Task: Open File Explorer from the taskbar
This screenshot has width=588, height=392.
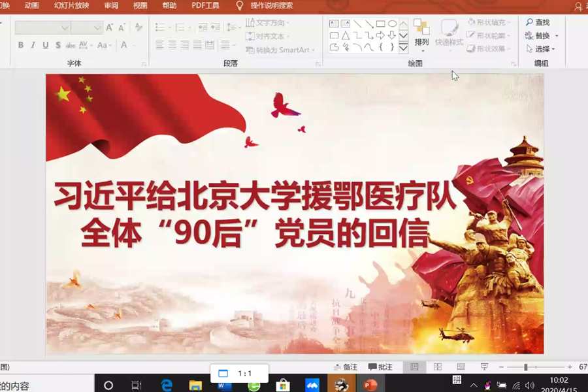Action: point(195,385)
